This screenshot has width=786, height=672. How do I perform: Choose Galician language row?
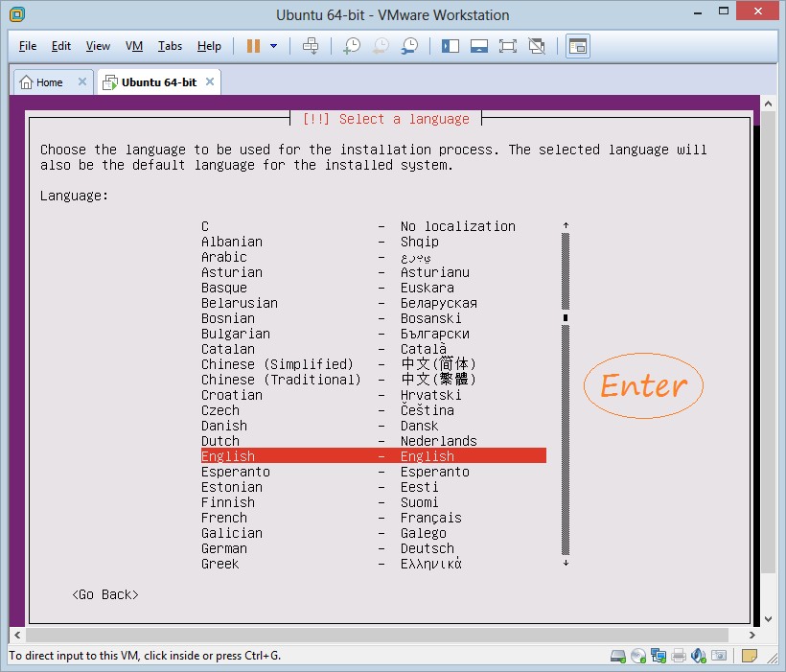pos(374,533)
